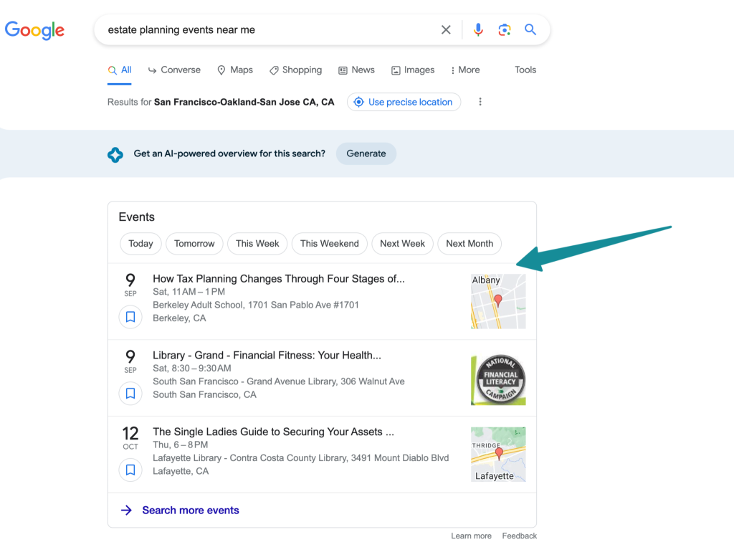Open the Images tab

[x=413, y=70]
